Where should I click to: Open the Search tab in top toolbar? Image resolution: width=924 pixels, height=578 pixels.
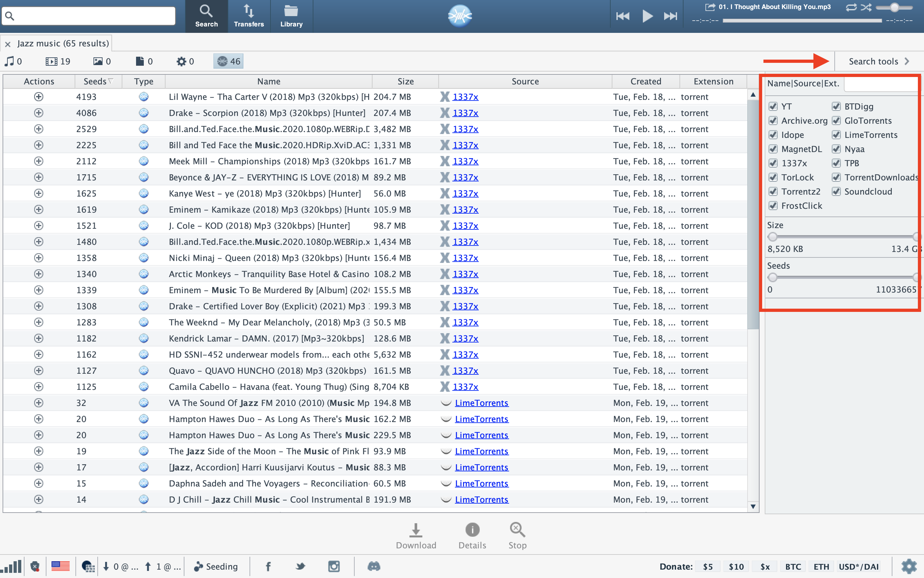tap(206, 16)
